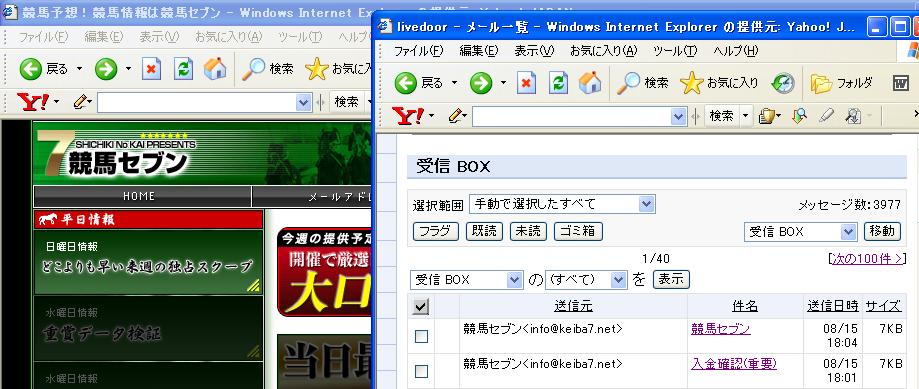Toggle select-all checkbox in mail list header
This screenshot has width=919, height=389.
(x=421, y=306)
